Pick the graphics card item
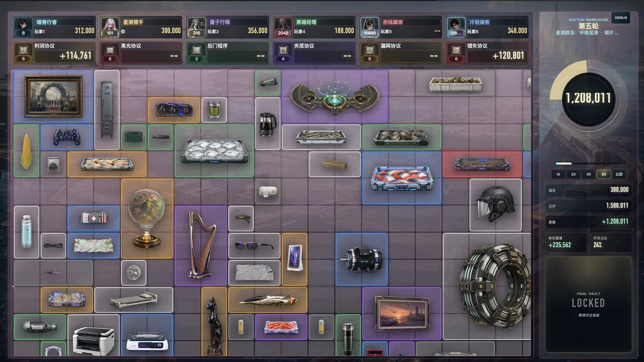 174,110
